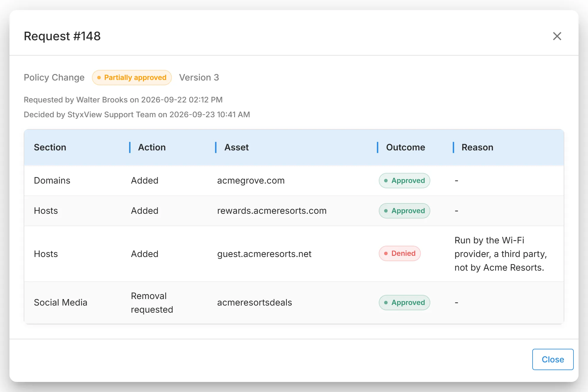Click the Request #148 title
Viewport: 588px width, 392px height.
(x=62, y=36)
